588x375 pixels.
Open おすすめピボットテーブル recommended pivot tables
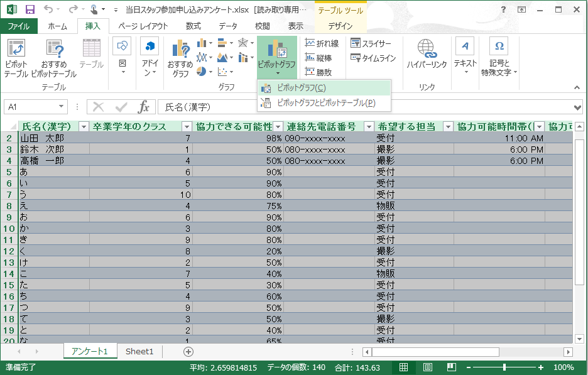(54, 59)
